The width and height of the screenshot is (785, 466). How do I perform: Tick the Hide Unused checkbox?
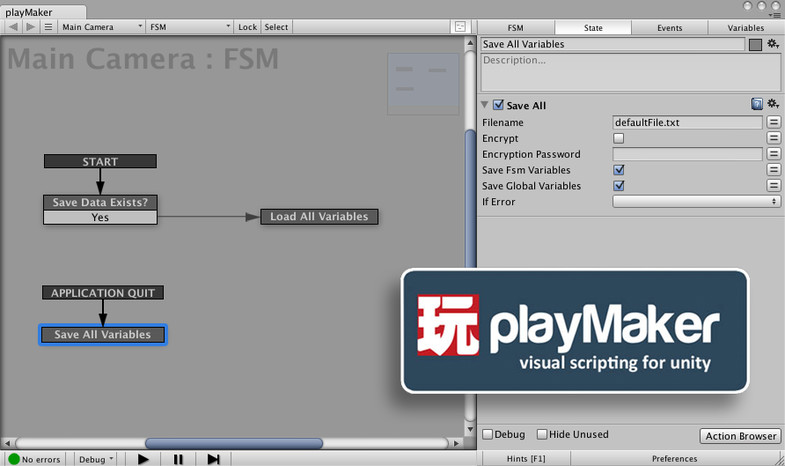[542, 434]
